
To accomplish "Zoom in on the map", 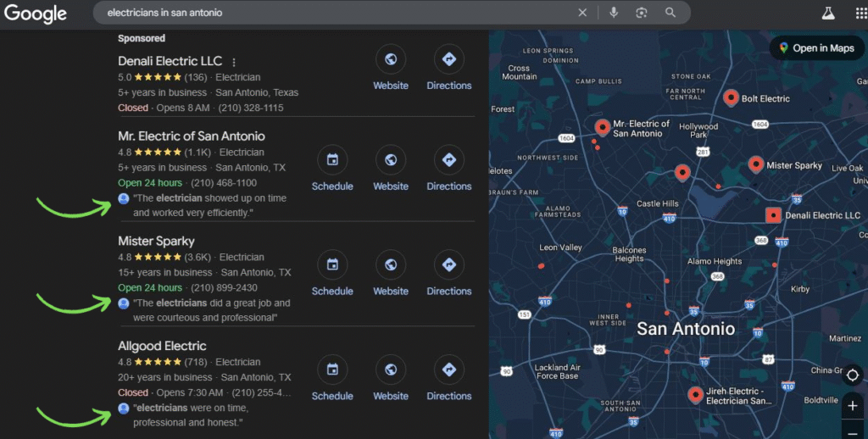I will click(x=853, y=406).
